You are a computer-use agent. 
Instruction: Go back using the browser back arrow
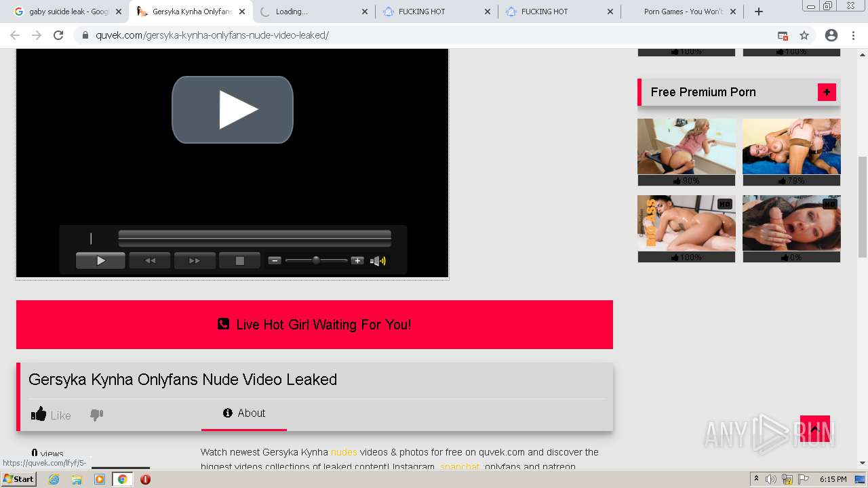[15, 35]
